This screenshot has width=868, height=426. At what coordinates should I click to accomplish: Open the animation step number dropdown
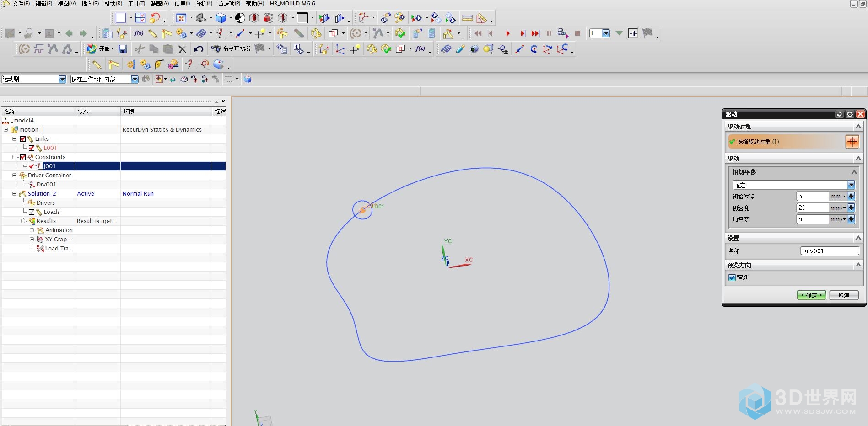pos(606,33)
